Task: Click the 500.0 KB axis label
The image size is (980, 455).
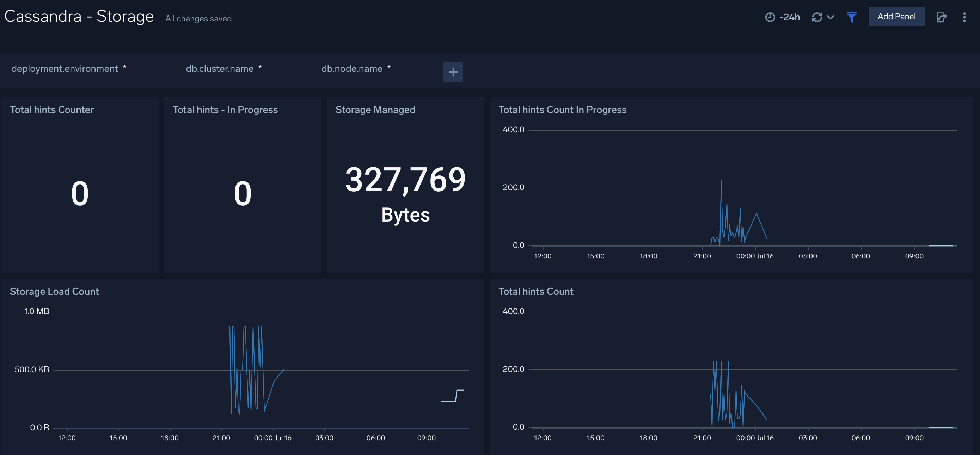Action: (32, 369)
